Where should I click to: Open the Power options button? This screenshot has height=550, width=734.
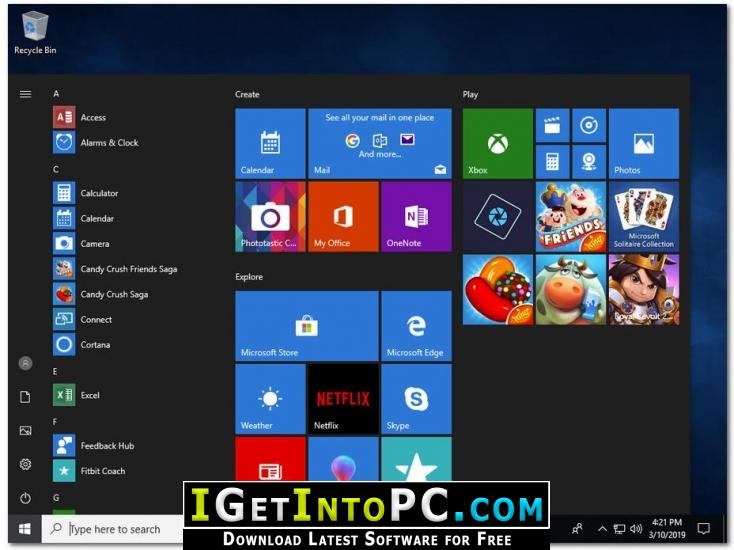click(x=25, y=498)
